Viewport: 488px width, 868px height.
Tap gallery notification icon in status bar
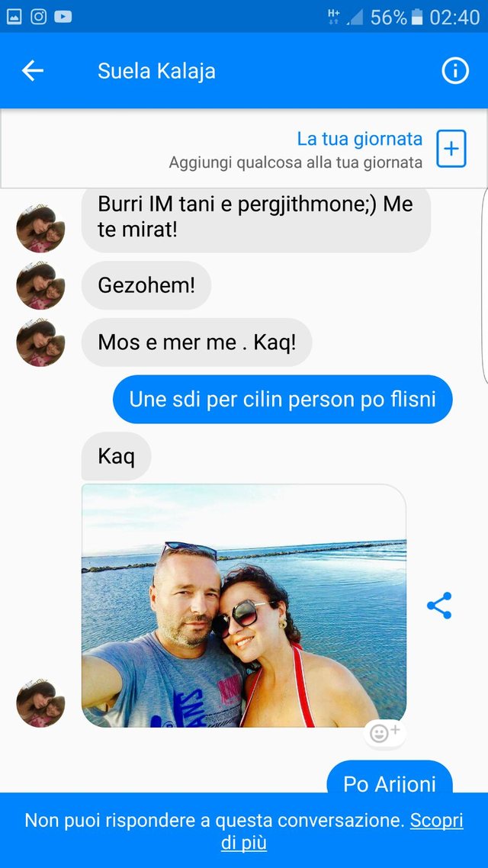(14, 17)
